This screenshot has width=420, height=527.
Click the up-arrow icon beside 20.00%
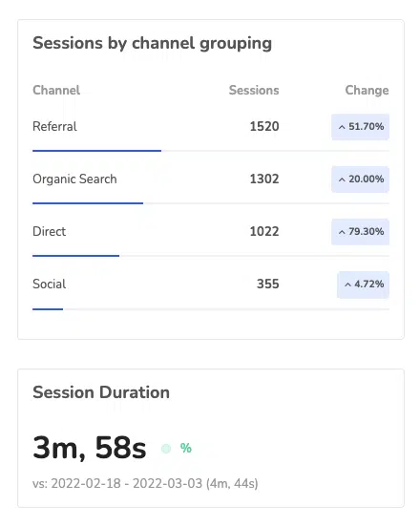click(x=342, y=179)
